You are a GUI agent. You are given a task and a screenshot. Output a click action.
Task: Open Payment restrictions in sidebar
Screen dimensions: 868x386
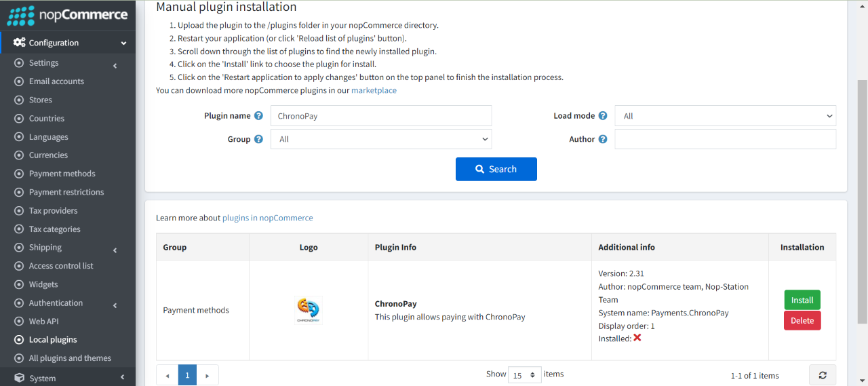[66, 192]
